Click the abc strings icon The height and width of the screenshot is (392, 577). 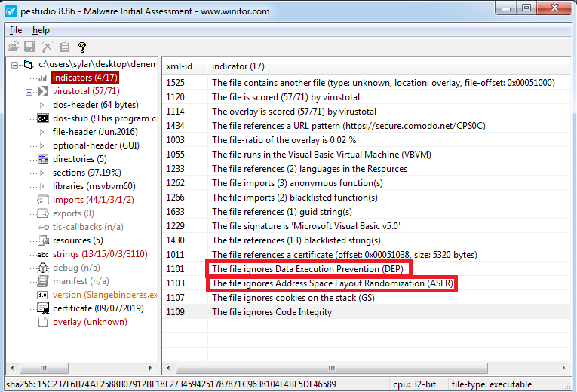[x=43, y=255]
